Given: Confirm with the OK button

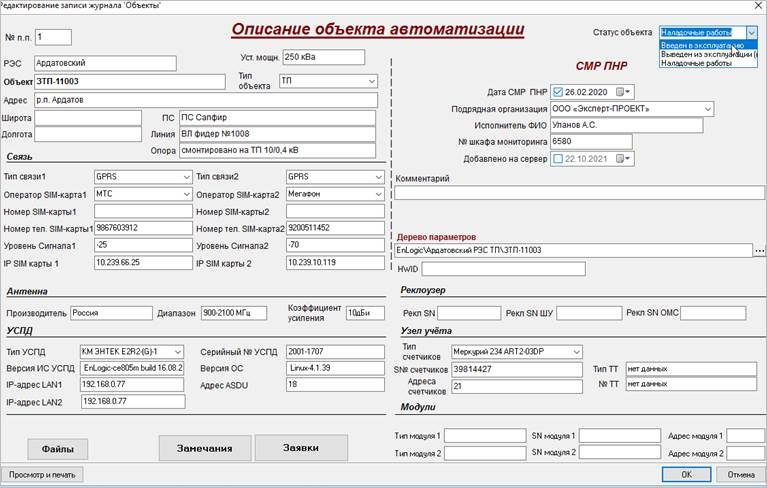Looking at the screenshot, I should (686, 474).
